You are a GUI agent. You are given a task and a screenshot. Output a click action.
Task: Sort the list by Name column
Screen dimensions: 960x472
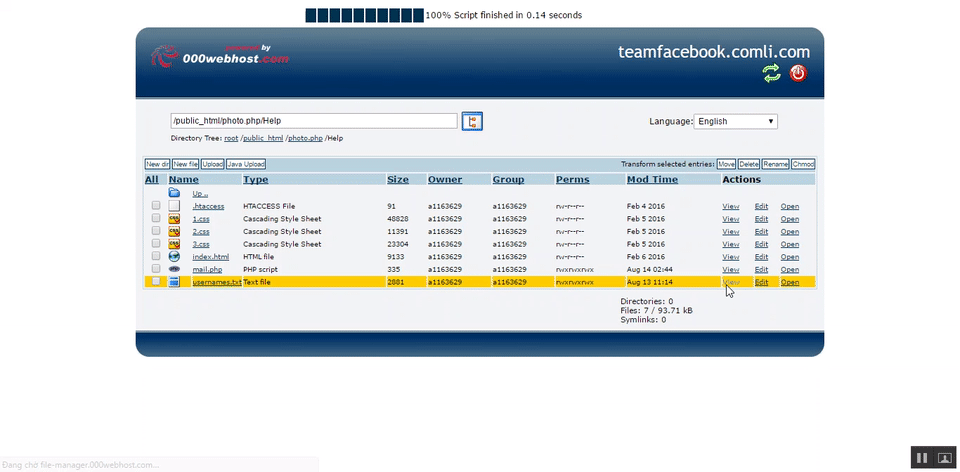coord(184,179)
